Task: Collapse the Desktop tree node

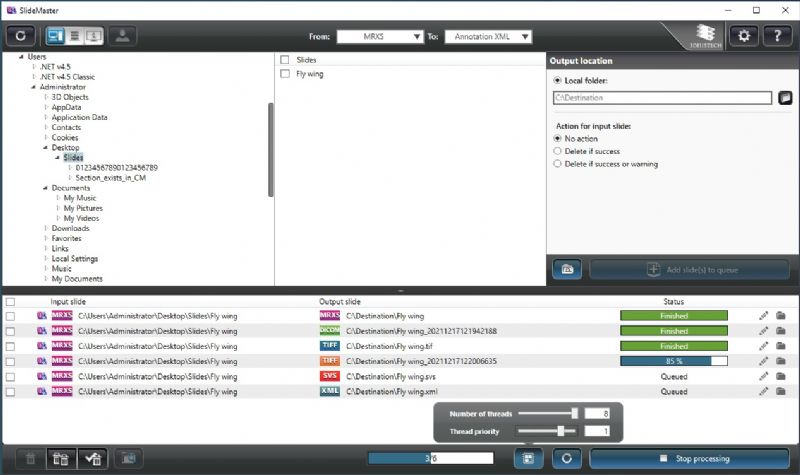Action: tap(45, 147)
